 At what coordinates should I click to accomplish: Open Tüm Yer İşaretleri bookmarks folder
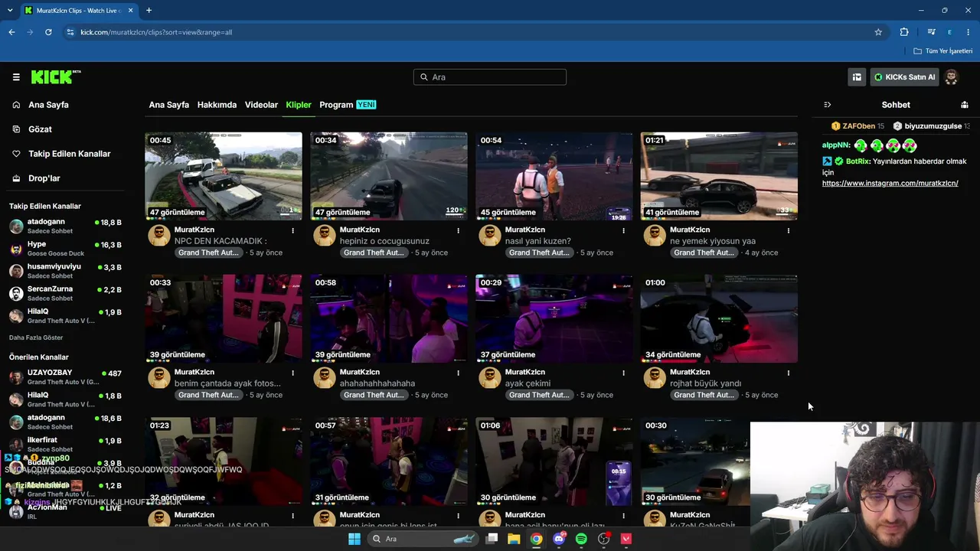tap(943, 51)
